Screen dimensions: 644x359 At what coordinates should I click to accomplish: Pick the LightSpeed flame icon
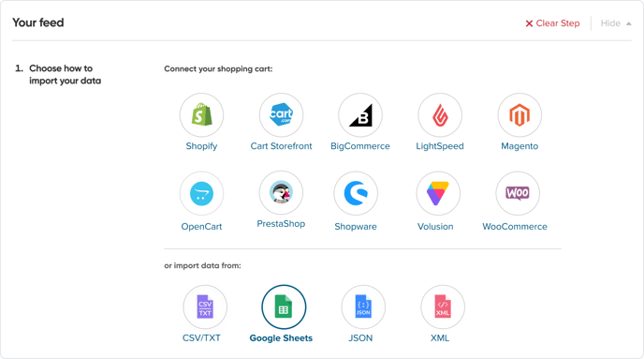click(440, 114)
